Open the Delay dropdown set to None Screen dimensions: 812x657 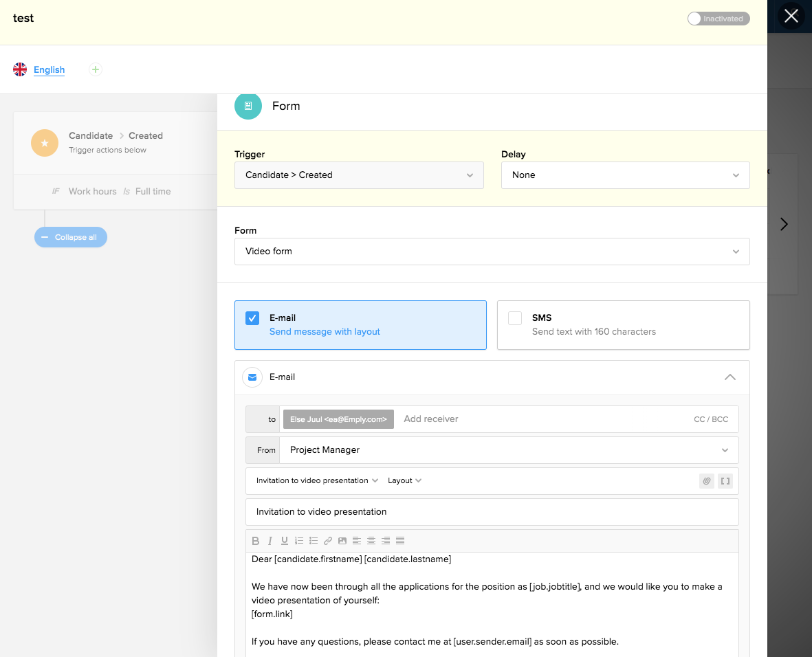[625, 175]
